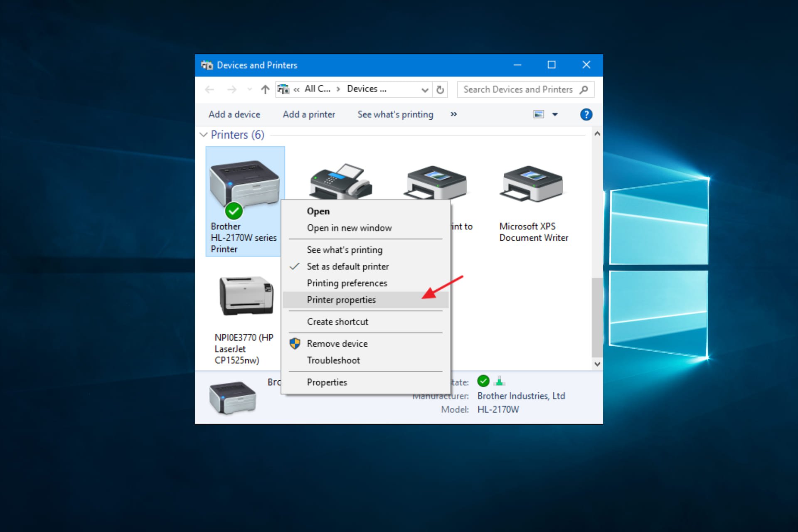Viewport: 798px width, 532px height.
Task: Go up one folder level with the arrow
Action: coord(265,89)
